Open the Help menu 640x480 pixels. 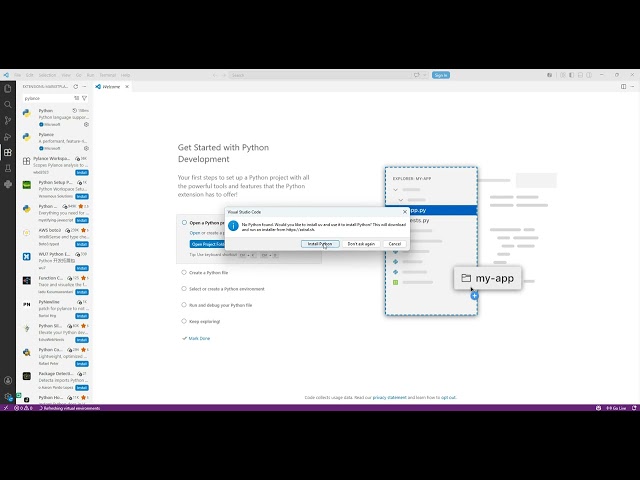click(125, 75)
